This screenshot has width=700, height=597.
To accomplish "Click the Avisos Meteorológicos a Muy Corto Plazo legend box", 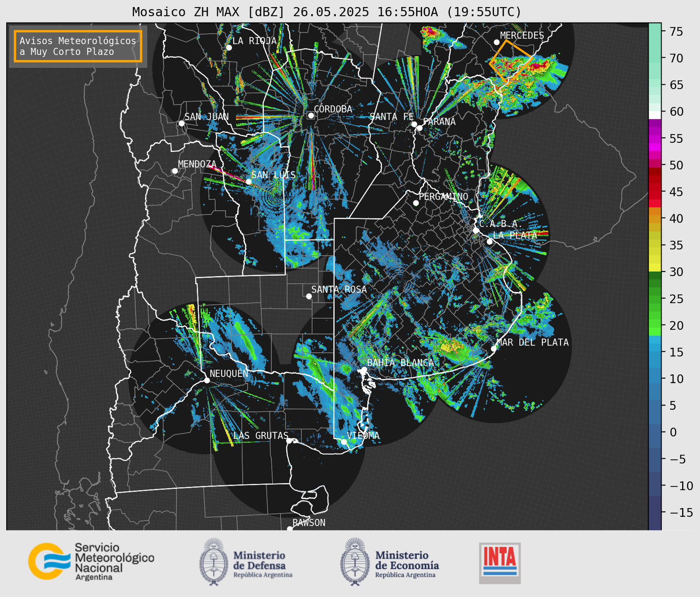I will click(x=78, y=46).
